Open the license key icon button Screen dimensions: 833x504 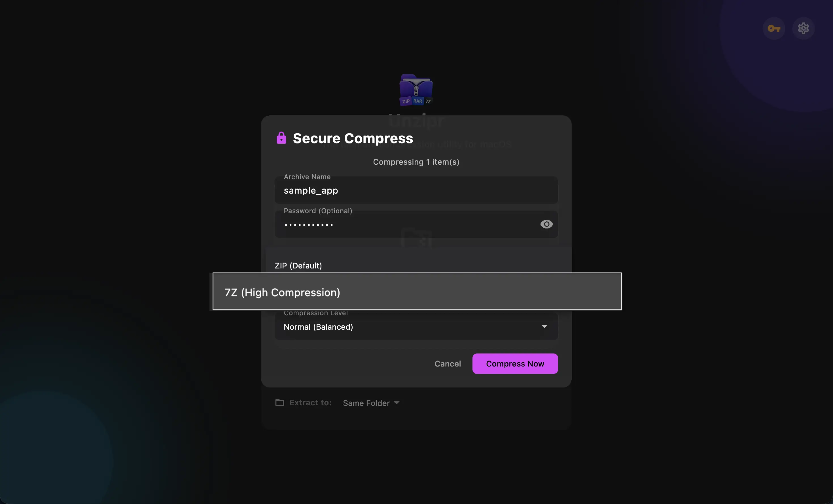tap(774, 28)
